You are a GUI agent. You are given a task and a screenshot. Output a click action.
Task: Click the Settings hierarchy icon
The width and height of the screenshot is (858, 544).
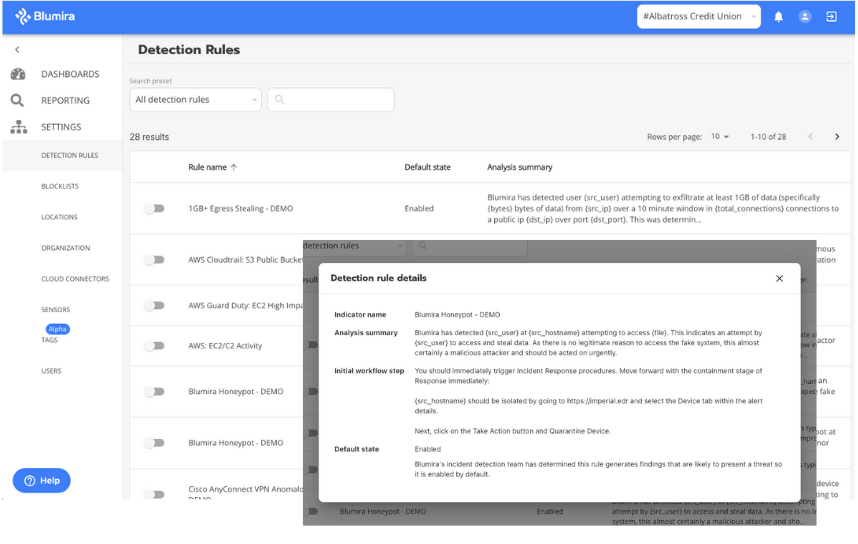pos(19,127)
